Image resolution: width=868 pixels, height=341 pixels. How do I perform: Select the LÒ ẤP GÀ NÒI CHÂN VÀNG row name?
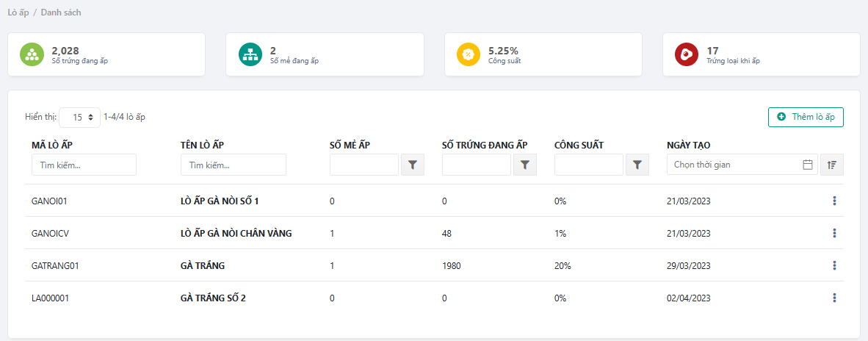point(236,234)
